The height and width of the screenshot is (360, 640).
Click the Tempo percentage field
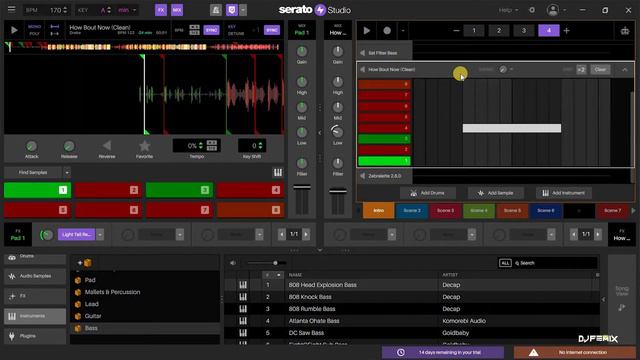[192, 146]
